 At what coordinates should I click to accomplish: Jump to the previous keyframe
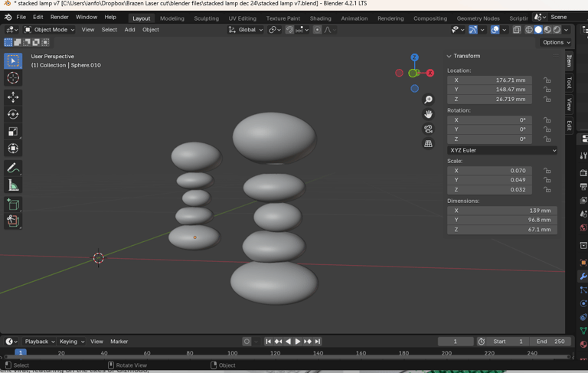pyautogui.click(x=278, y=342)
